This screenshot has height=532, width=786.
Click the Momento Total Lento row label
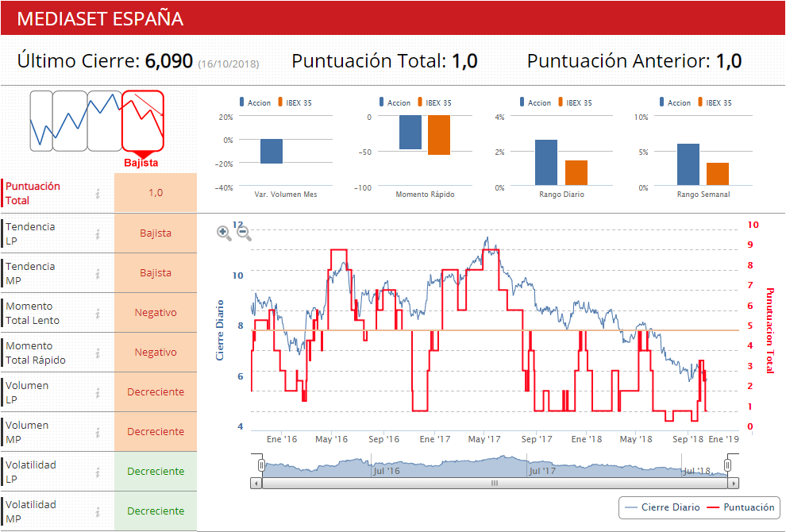point(33,313)
